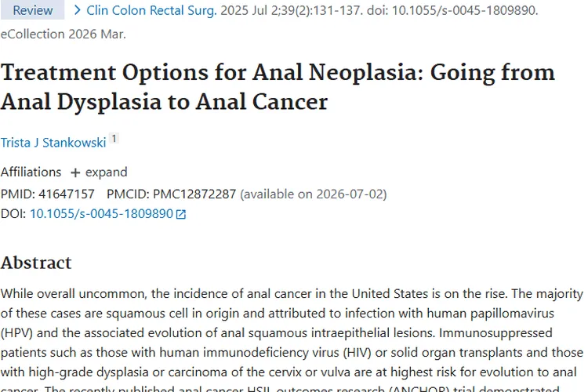Click the first sentence of the abstract
This screenshot has height=392, width=588.
pos(235,295)
